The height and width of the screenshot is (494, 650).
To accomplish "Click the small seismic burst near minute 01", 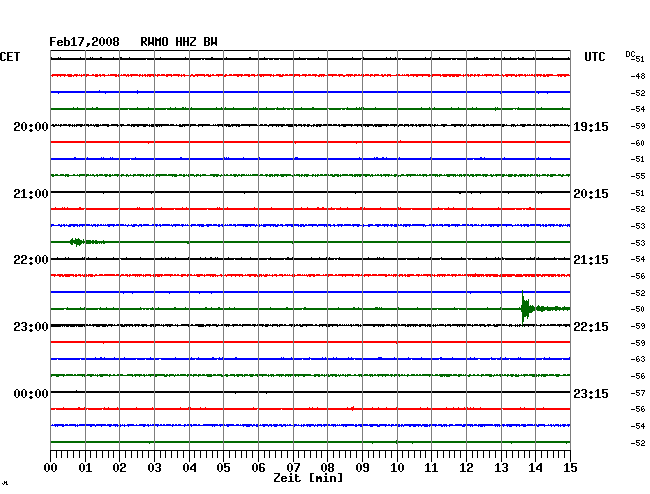I will tap(86, 242).
